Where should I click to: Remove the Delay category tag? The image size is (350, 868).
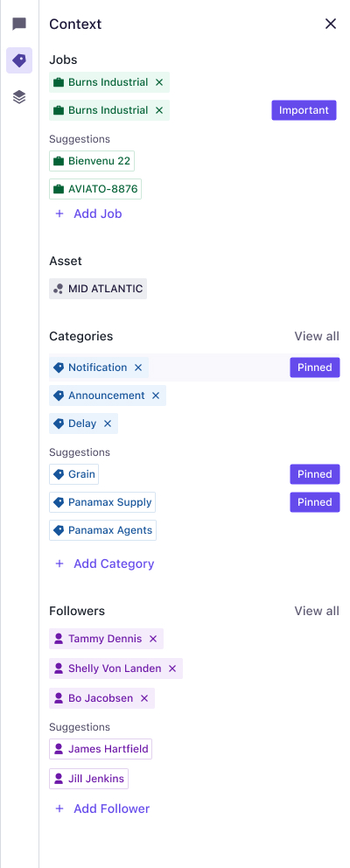[x=108, y=423]
